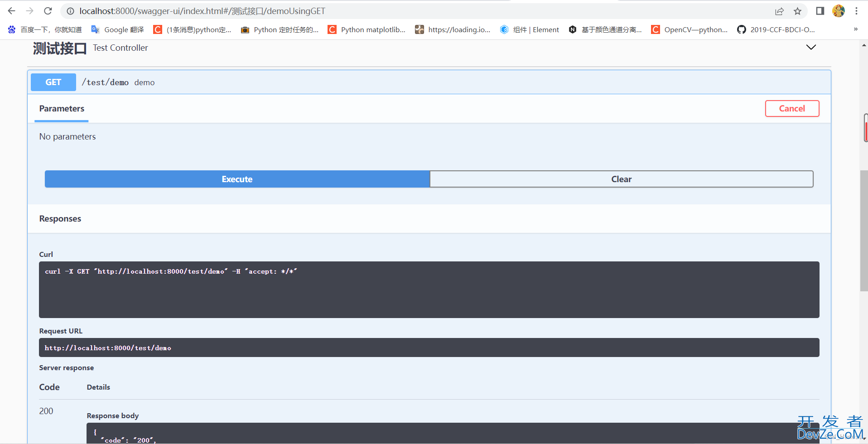868x444 pixels.
Task: Open the Chrome three-dot menu
Action: click(x=856, y=11)
